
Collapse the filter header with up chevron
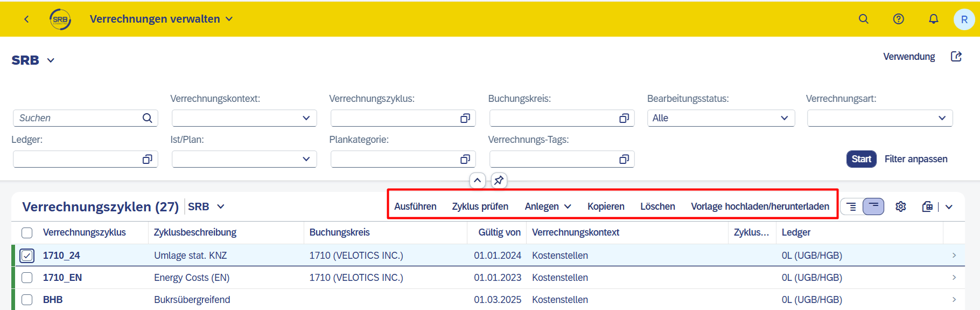478,180
